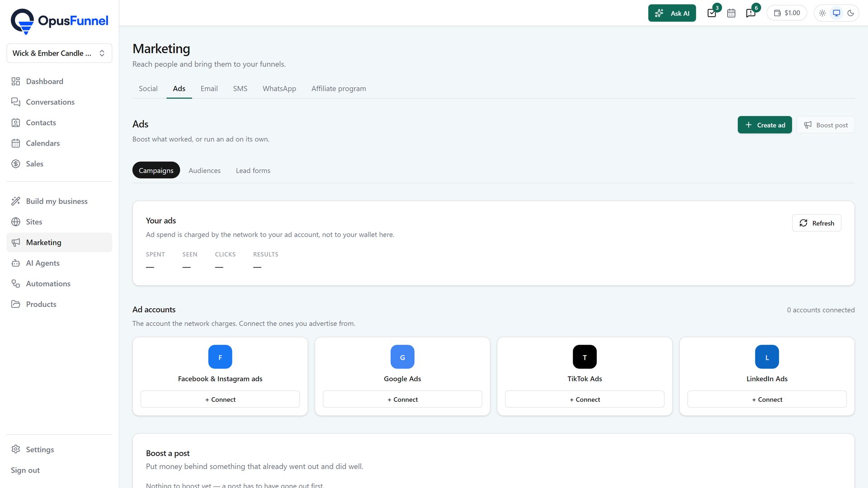Click the RESULTS stat label
The height and width of the screenshot is (488, 868).
click(265, 255)
